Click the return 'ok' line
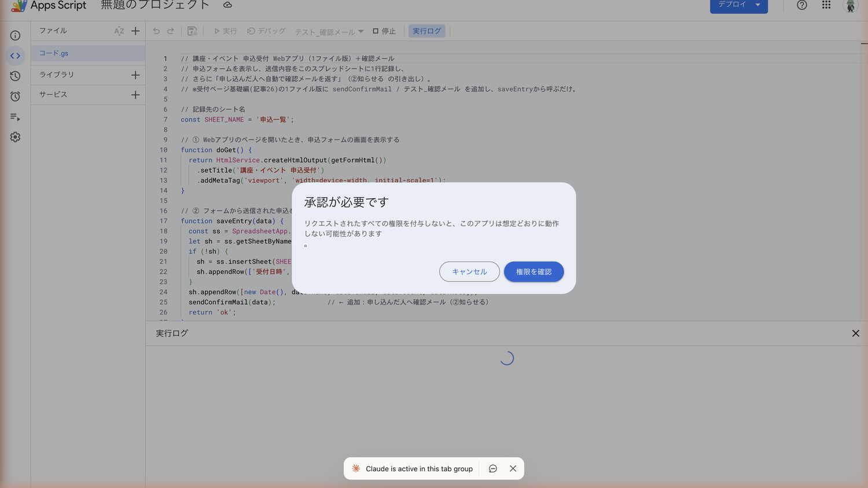The width and height of the screenshot is (868, 488). (x=212, y=312)
